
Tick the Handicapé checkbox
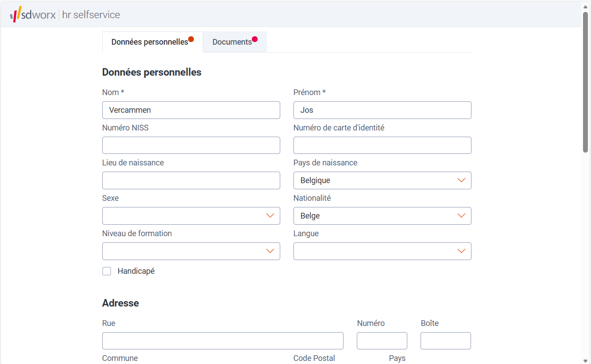[107, 271]
